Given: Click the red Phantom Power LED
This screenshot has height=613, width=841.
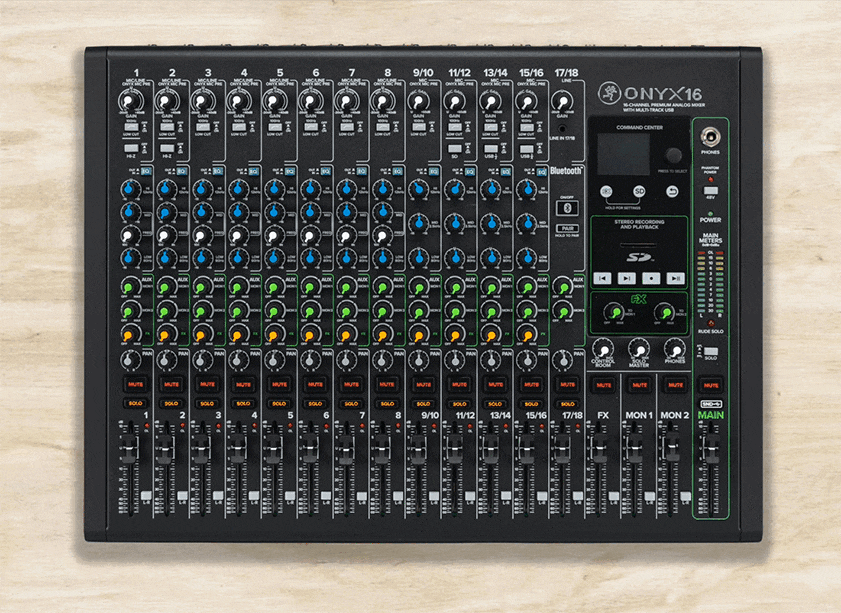Looking at the screenshot, I should coord(711,180).
